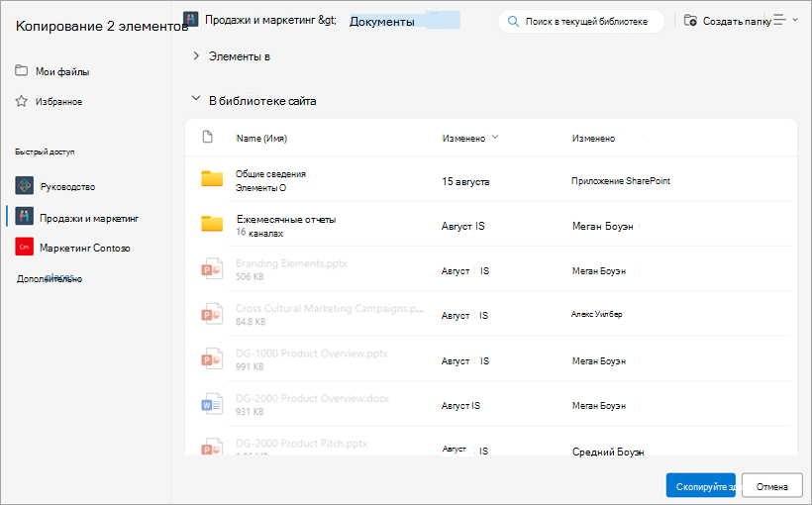Click the Cross Cultural Marketing PowerPoint icon
Viewport: 812px width, 505px height.
212,314
